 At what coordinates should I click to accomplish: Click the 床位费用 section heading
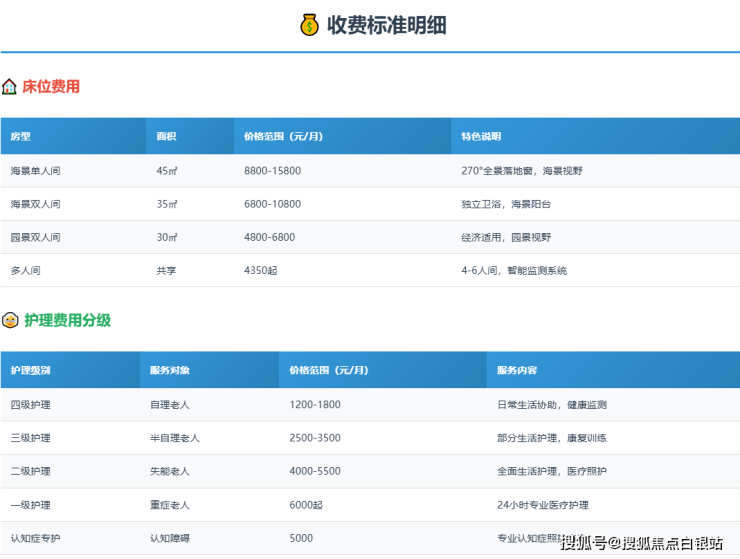pos(52,87)
